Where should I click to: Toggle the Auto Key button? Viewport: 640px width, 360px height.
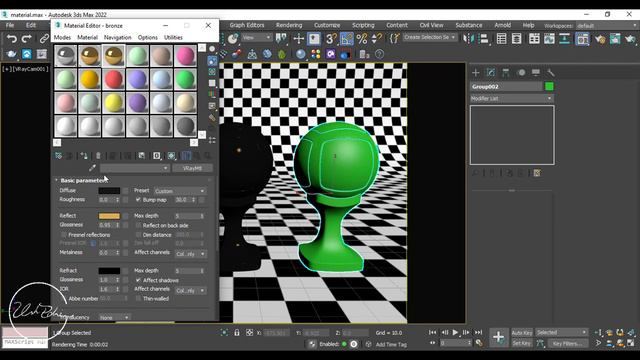(522, 333)
